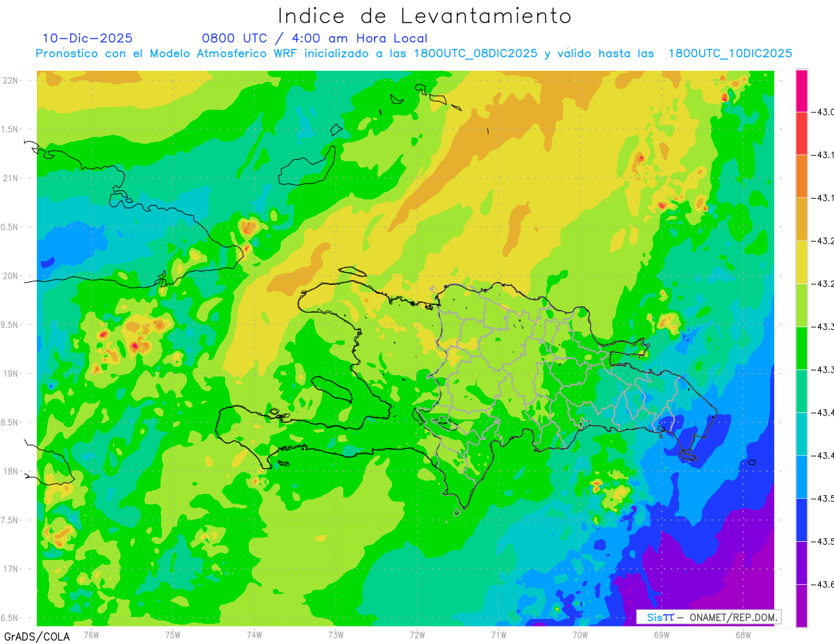Click the "SisTT - ONAMET/REP.DOM." credit box
Viewport: 834px width, 644px height.
710,617
